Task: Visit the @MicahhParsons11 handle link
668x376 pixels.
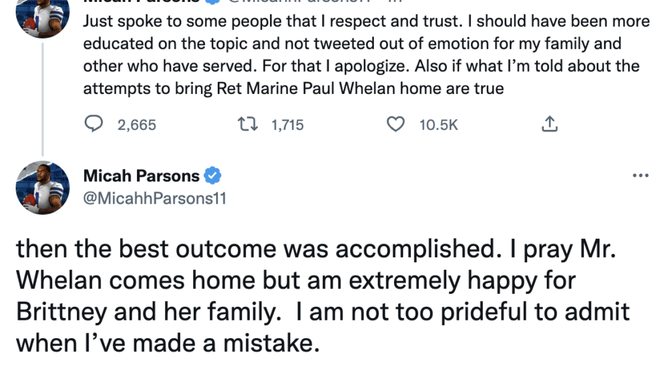Action: (155, 198)
